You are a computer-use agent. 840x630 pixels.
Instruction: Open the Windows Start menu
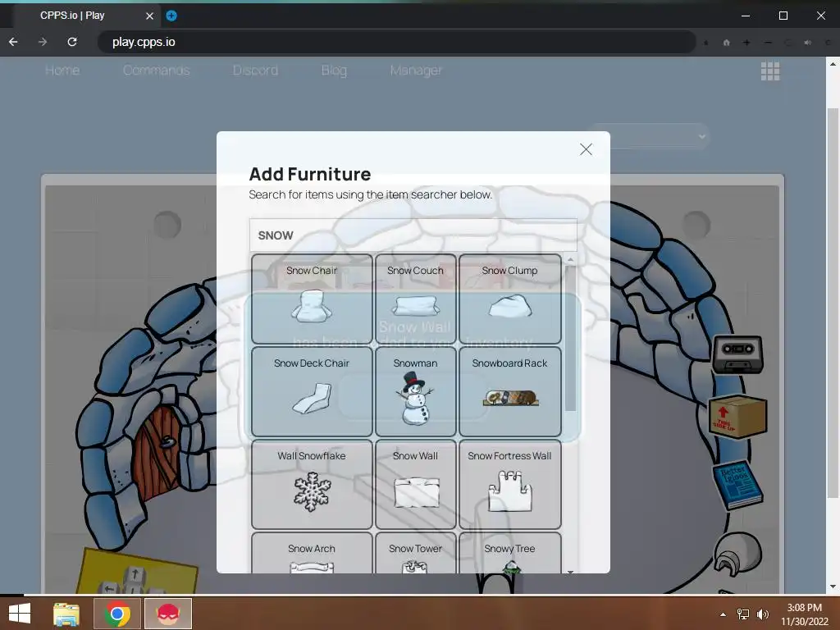(x=20, y=614)
